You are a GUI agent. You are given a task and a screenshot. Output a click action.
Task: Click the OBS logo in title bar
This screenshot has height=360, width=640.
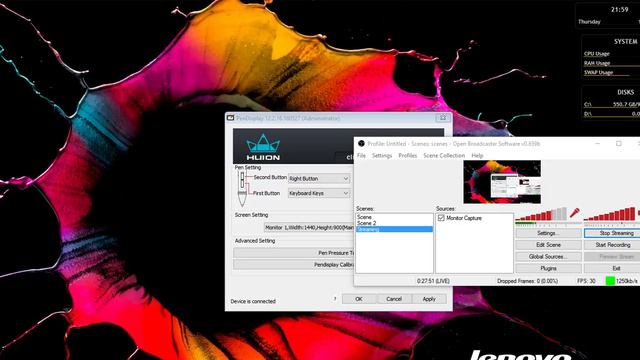(x=361, y=143)
